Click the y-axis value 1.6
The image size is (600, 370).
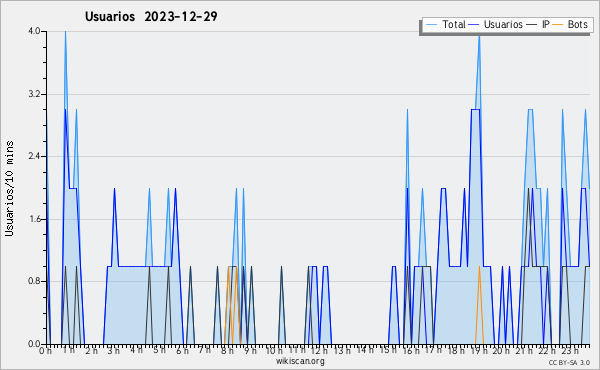34,219
